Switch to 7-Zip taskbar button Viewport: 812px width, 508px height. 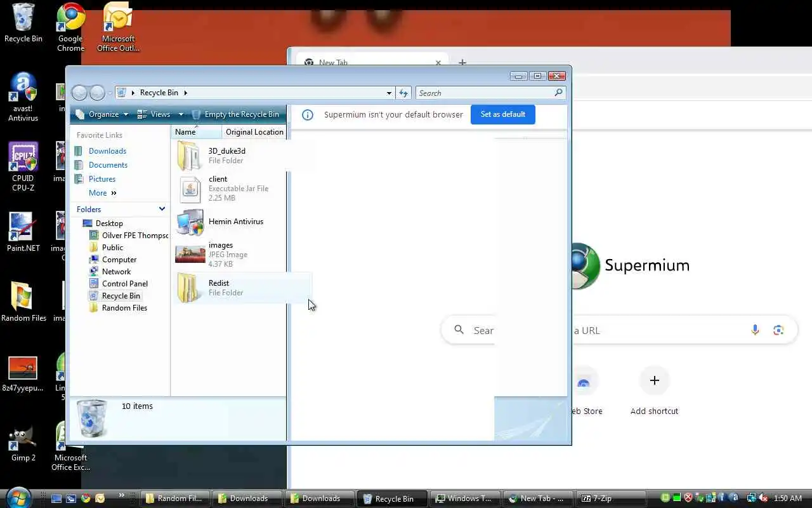[x=610, y=498]
